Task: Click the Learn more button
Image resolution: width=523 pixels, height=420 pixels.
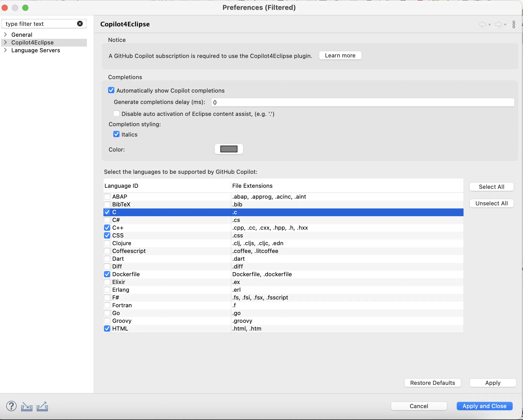Action: pos(340,55)
